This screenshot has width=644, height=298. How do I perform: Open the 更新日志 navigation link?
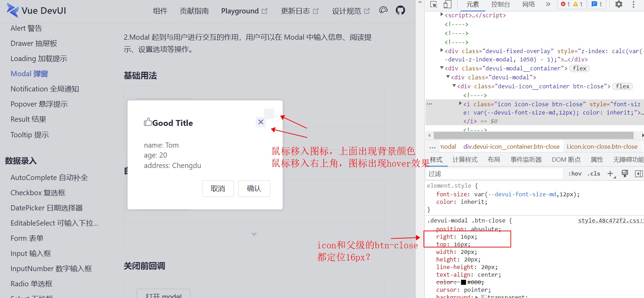pyautogui.click(x=300, y=11)
